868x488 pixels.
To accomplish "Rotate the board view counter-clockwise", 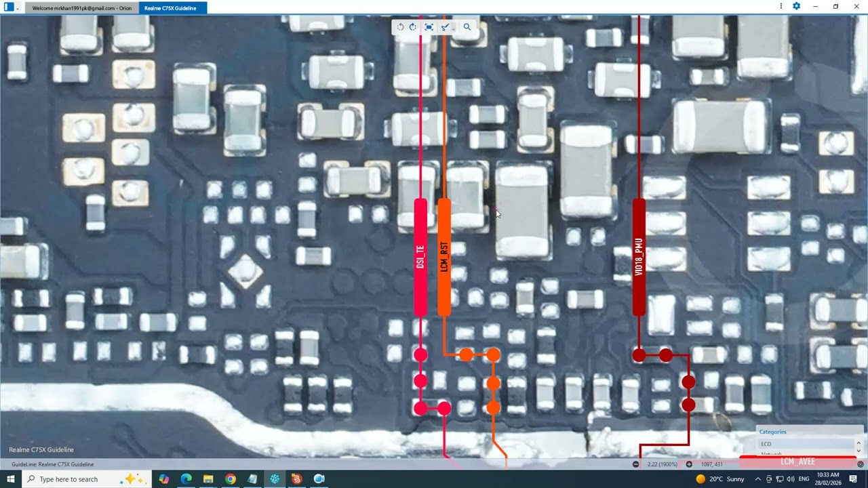I will coord(400,27).
